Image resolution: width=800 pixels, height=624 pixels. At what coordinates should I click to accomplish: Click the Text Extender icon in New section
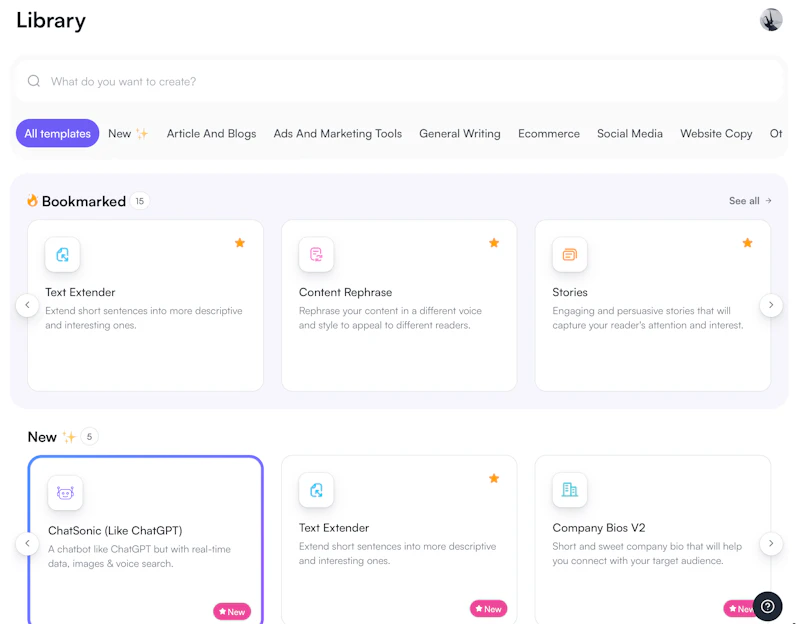(x=316, y=490)
